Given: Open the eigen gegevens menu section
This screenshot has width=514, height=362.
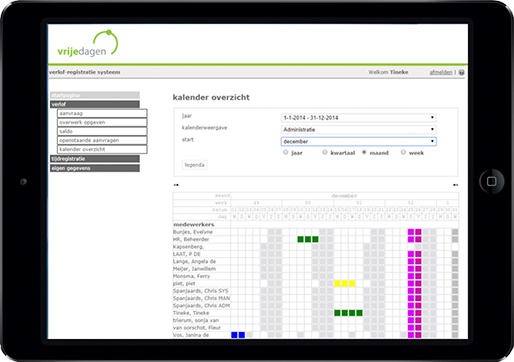Looking at the screenshot, I should point(95,168).
